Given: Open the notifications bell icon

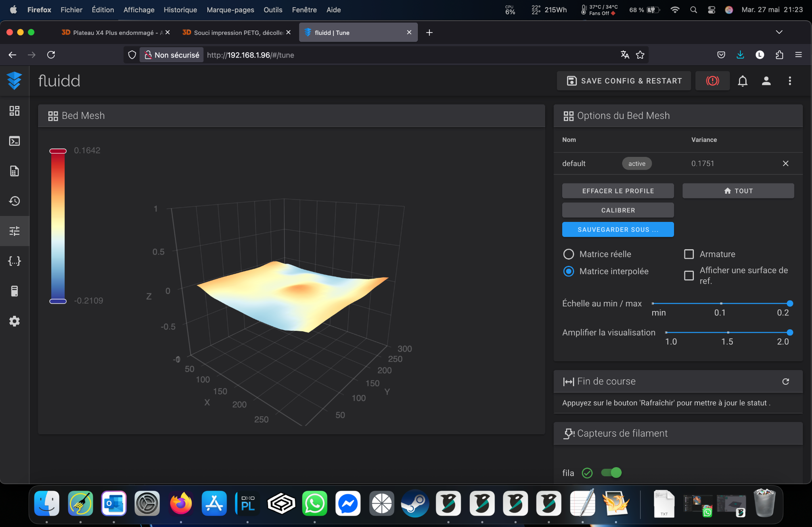Looking at the screenshot, I should point(742,81).
